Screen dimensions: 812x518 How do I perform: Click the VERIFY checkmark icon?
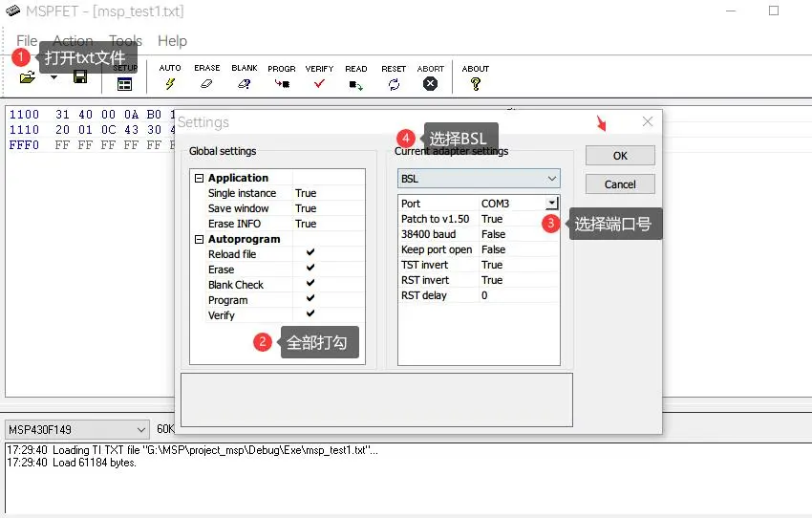319,83
